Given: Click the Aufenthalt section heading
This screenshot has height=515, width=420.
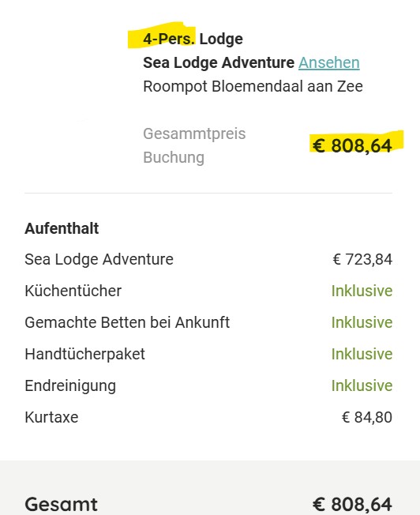Looking at the screenshot, I should point(62,228).
